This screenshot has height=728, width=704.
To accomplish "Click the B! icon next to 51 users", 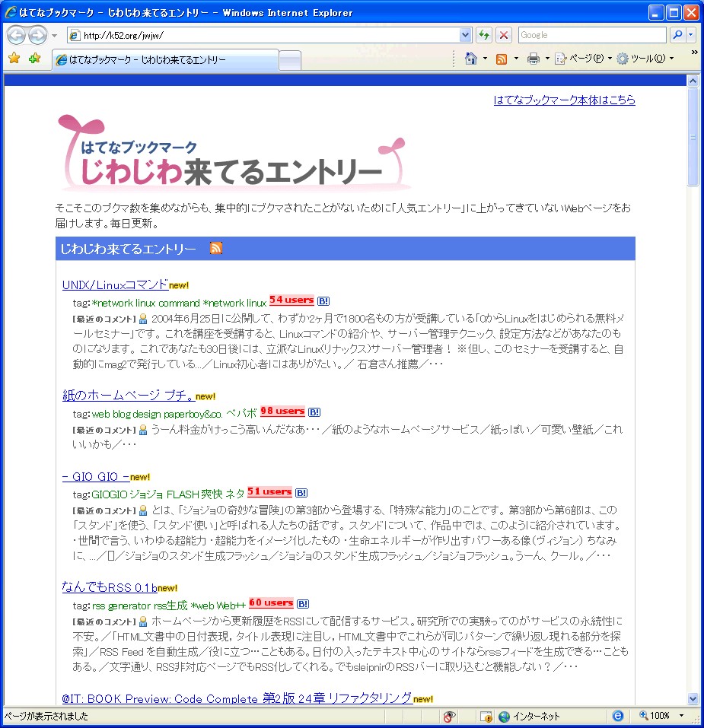I will [x=301, y=493].
